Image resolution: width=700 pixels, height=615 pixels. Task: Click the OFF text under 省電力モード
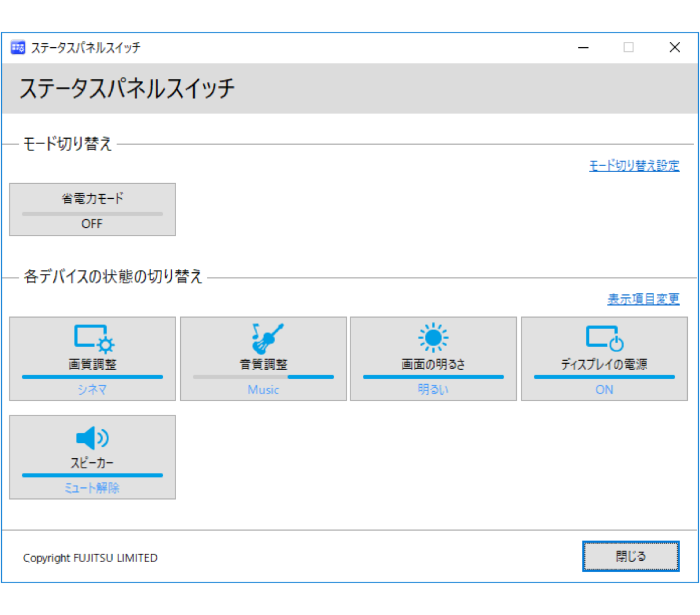tap(92, 224)
